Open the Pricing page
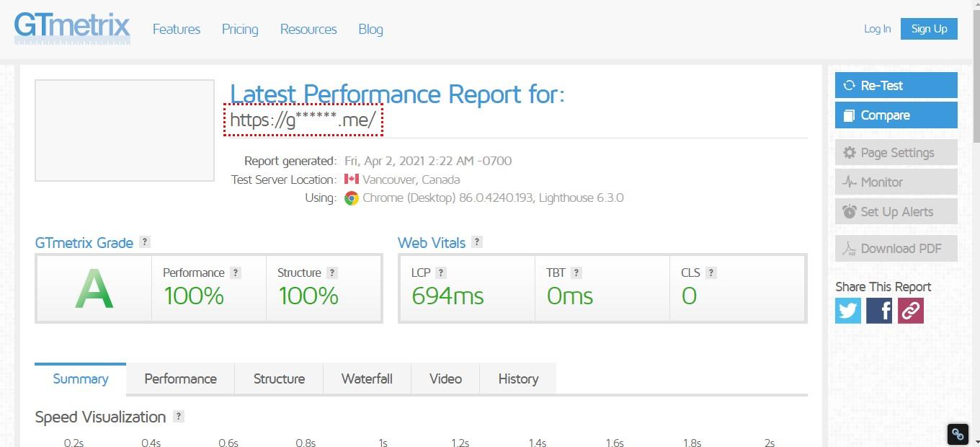This screenshot has width=980, height=447. [239, 30]
